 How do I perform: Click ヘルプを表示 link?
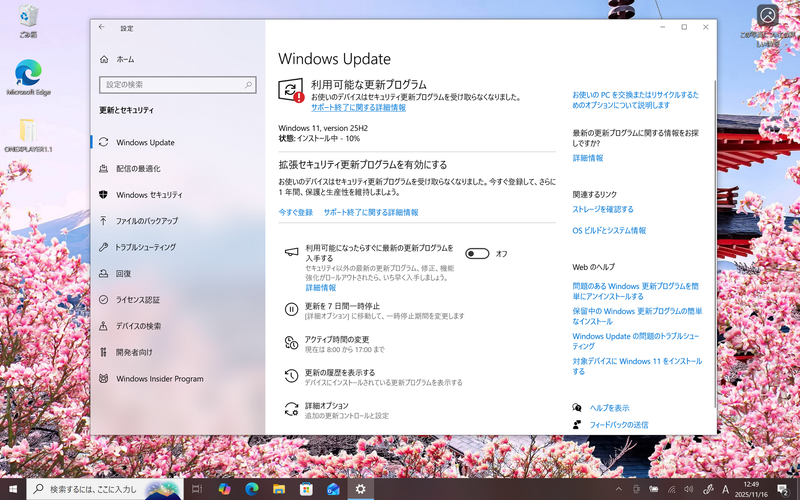point(609,408)
